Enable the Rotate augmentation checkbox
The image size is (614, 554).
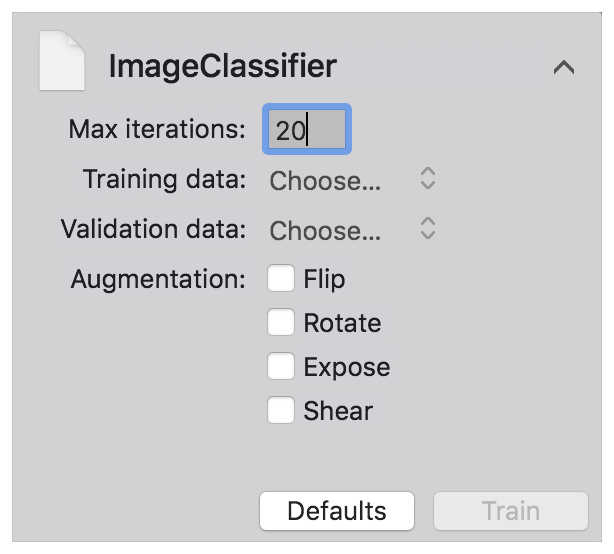pyautogui.click(x=281, y=323)
